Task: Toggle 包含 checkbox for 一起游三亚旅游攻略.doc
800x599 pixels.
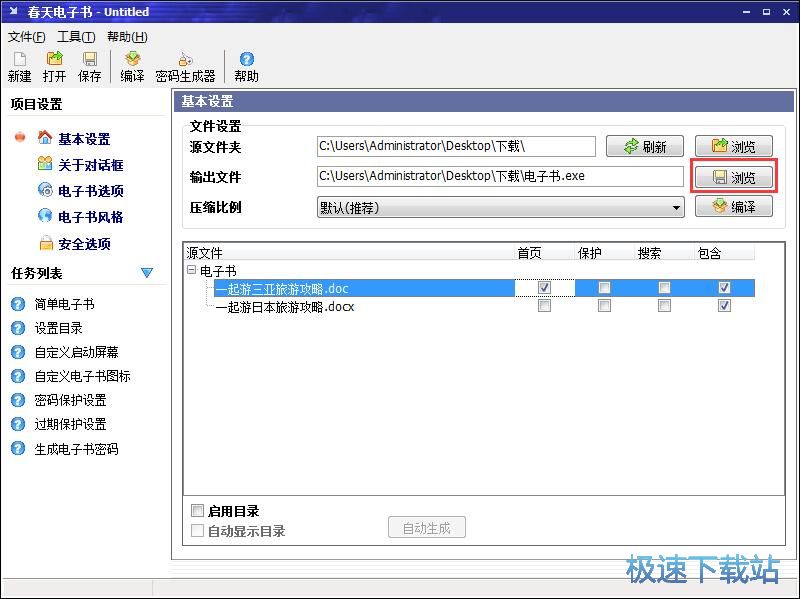Action: coord(724,288)
